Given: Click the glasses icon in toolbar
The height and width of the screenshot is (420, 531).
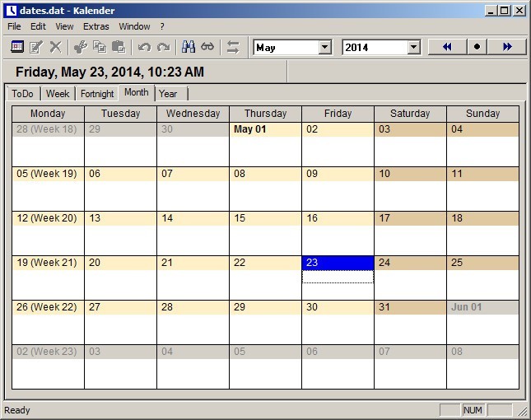Looking at the screenshot, I should point(207,47).
